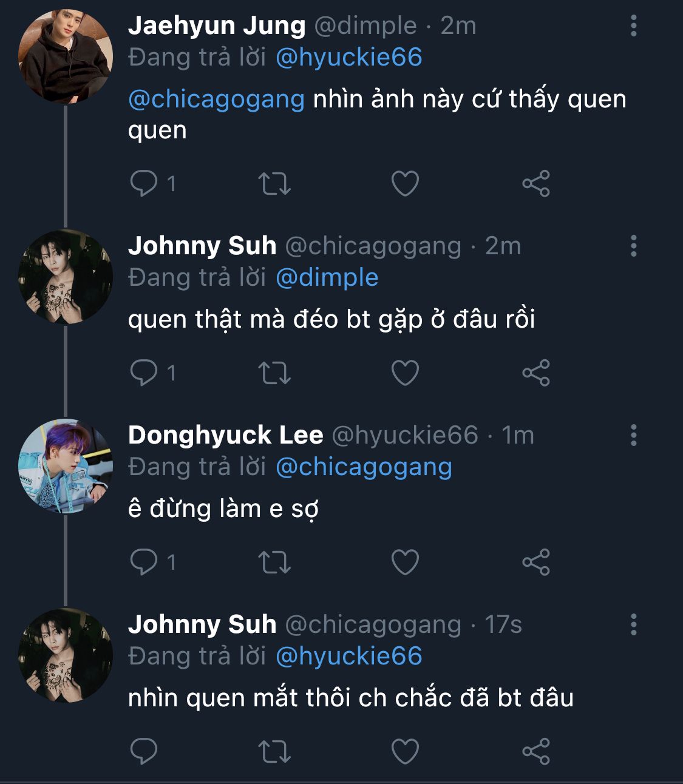Retweet Jaehyun Jung's tweet
Viewport: 683px width, 784px height.
(x=274, y=183)
